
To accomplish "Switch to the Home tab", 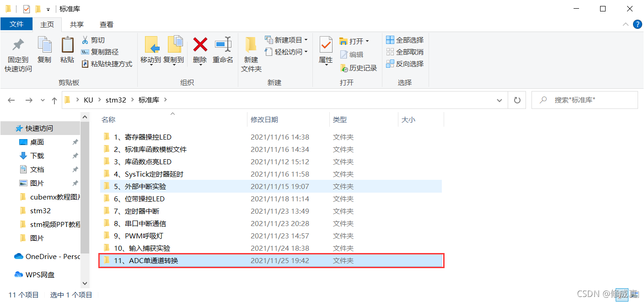I will point(47,24).
